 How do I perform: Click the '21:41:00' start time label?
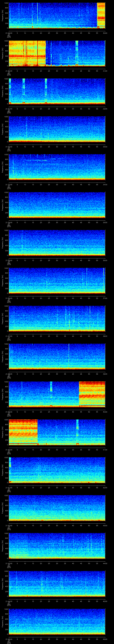[x=9, y=488]
